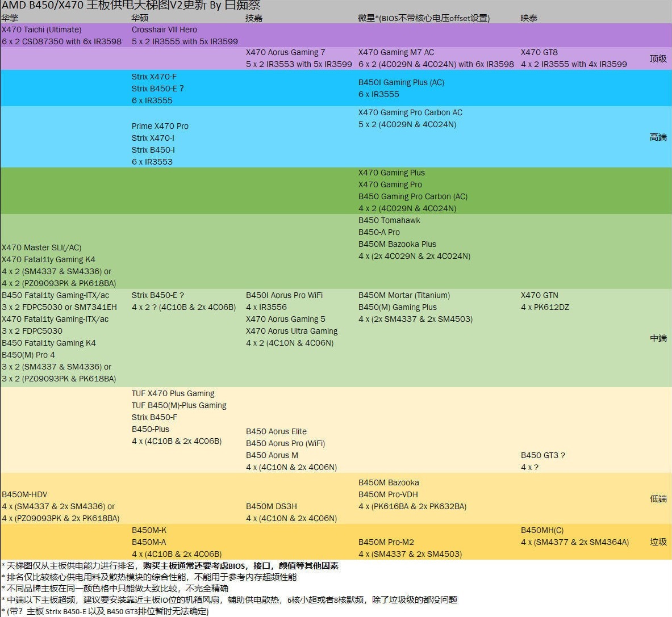Viewport: 672px width, 617px height.
Task: Select '5 x 2 IR3555 with 5x IR3599' text
Action: pos(185,41)
